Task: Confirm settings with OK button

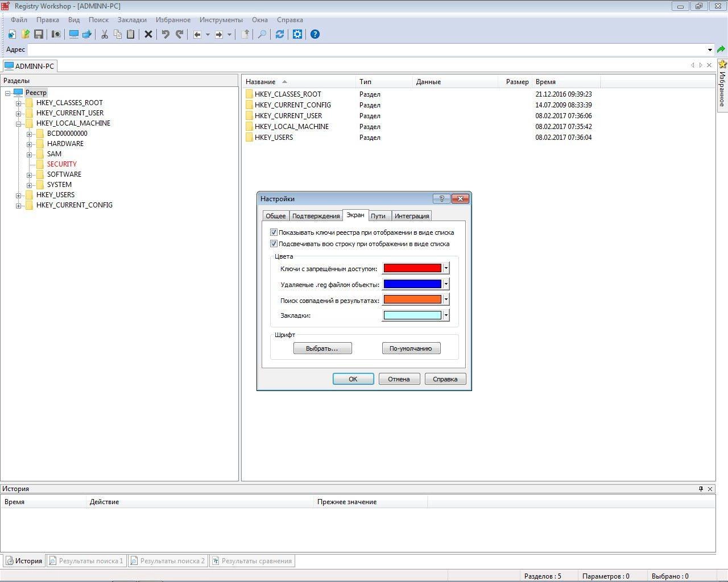Action: pos(353,379)
